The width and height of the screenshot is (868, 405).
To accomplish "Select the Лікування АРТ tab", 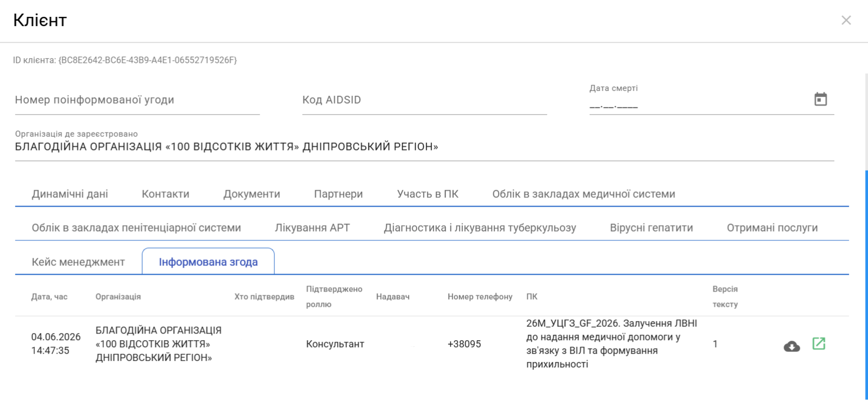I will (x=313, y=228).
